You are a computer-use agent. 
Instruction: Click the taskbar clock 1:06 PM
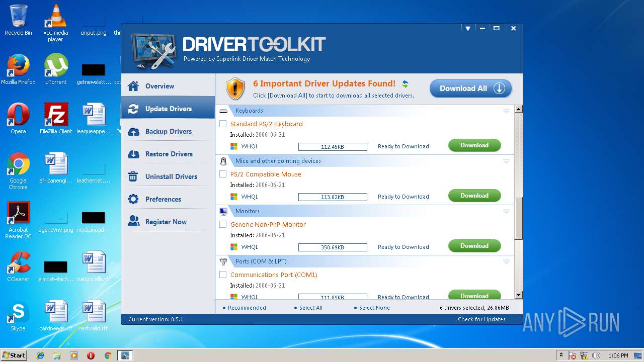618,355
